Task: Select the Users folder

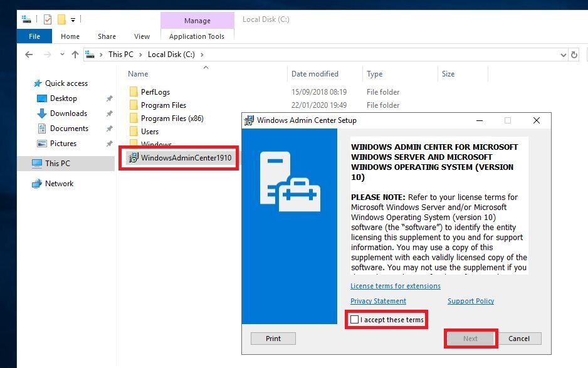Action: (150, 131)
